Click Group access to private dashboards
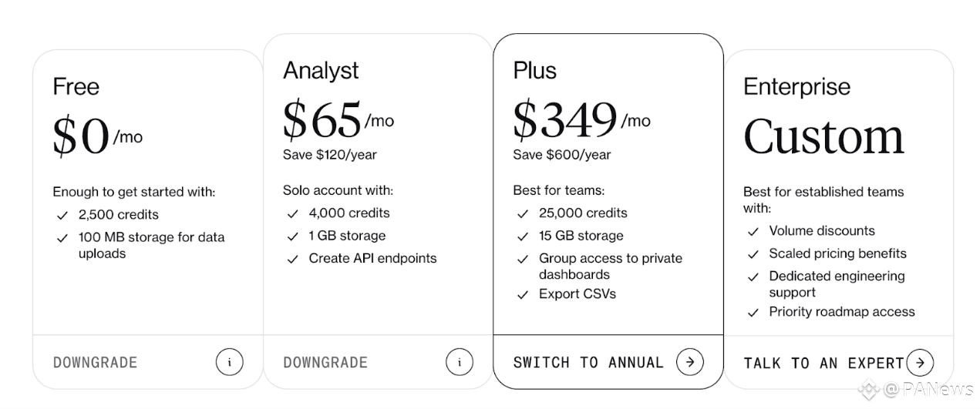Viewport: 980px width, 409px height. [x=610, y=267]
